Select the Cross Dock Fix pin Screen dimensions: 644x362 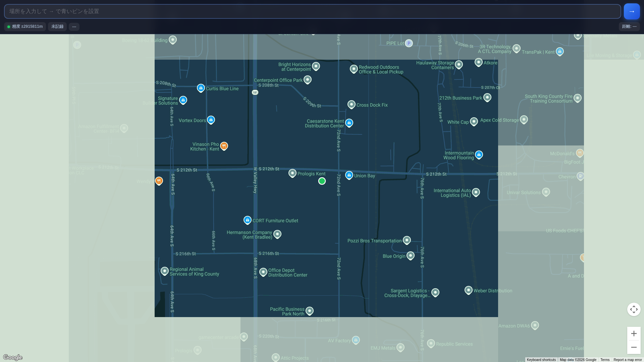351,104
